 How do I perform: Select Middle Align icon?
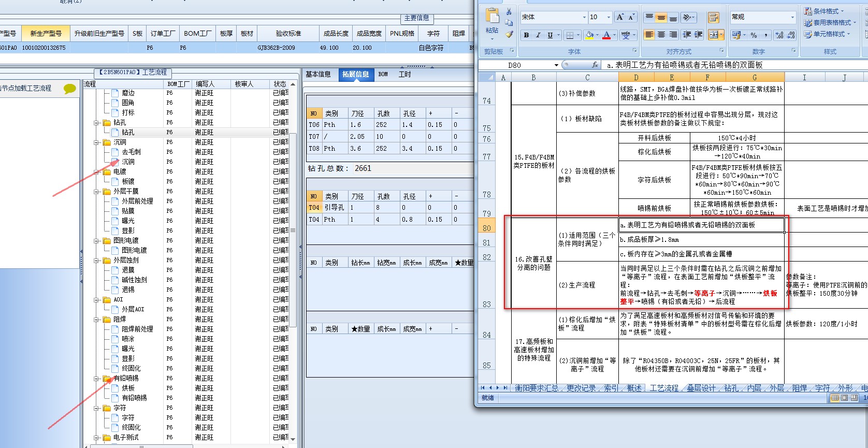point(661,18)
